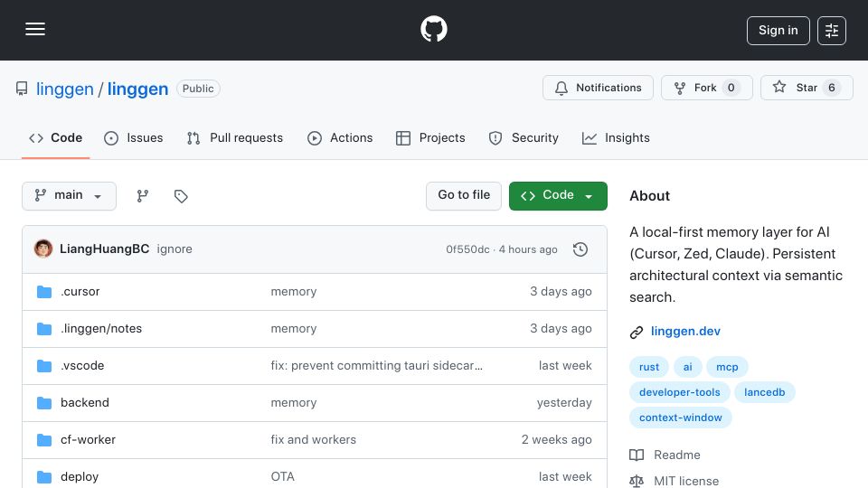This screenshot has height=488, width=868.
Task: Open commit 0f550dc hash link
Action: pyautogui.click(x=467, y=249)
